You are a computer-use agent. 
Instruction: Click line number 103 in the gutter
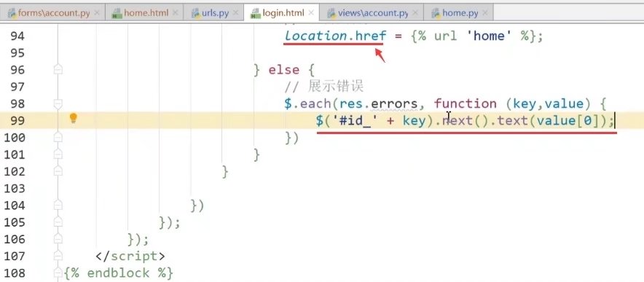(x=15, y=188)
